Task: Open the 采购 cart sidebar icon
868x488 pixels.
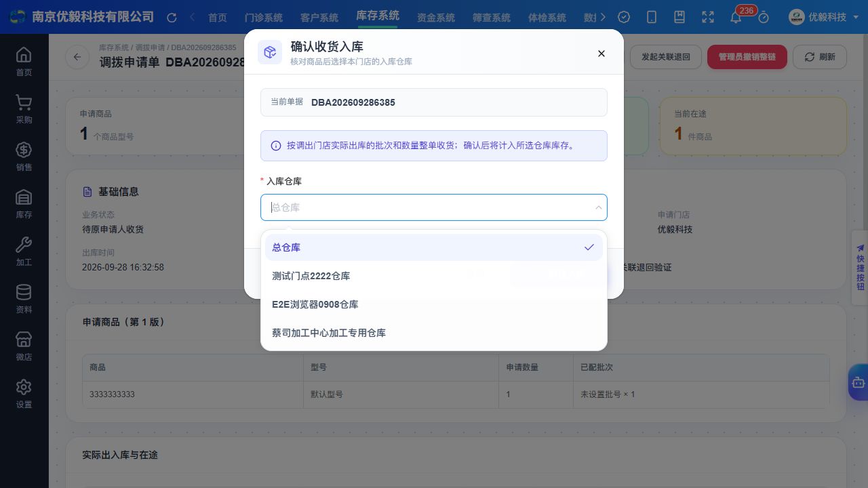Action: 24,108
